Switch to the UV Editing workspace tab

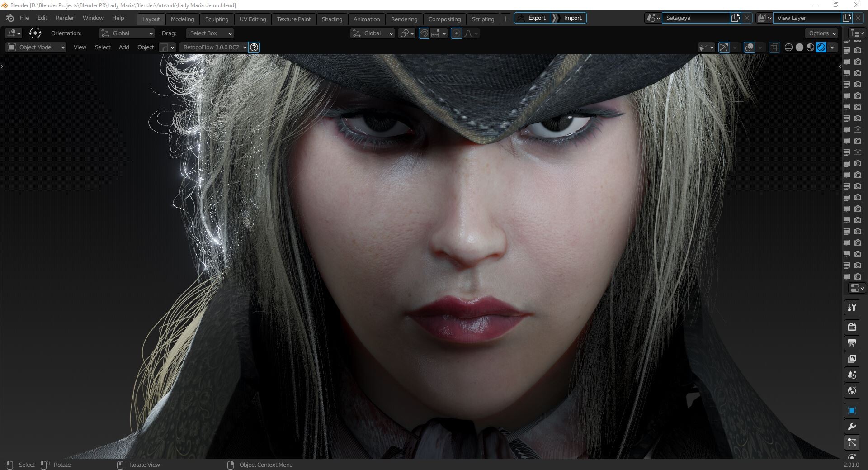252,19
